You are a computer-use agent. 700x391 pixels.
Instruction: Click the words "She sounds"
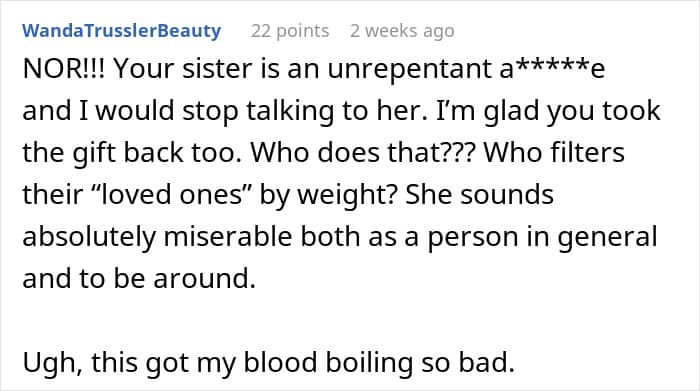tap(479, 195)
